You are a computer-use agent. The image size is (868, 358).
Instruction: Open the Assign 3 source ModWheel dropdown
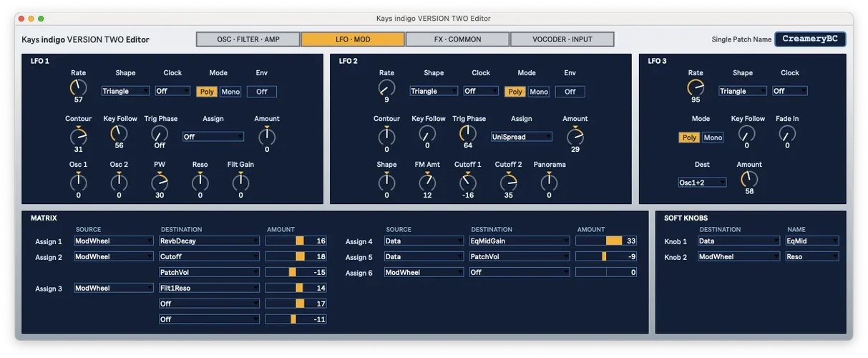114,288
